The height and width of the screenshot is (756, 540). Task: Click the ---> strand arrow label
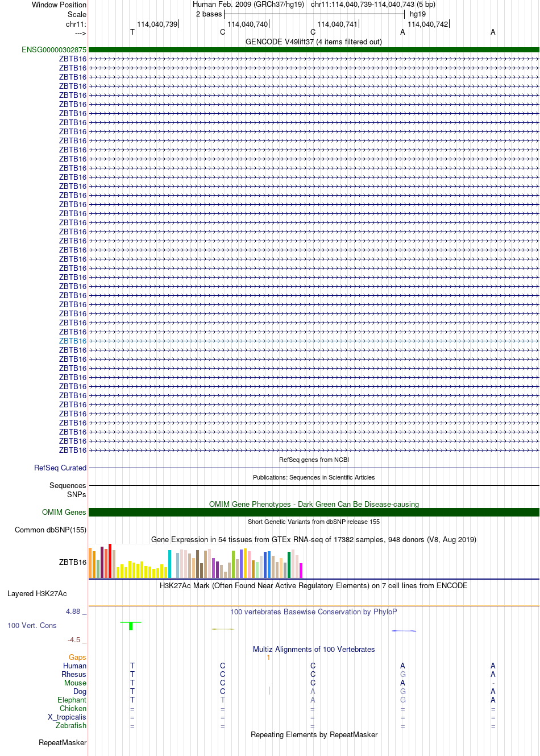tap(80, 33)
